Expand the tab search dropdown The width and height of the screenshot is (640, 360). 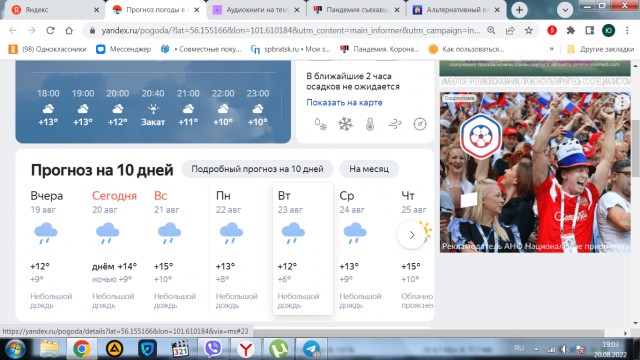[565, 10]
